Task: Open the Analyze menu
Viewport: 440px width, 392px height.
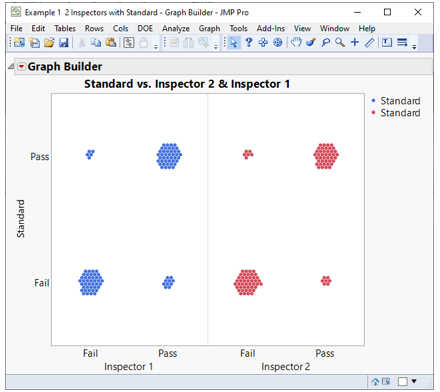Action: (176, 29)
